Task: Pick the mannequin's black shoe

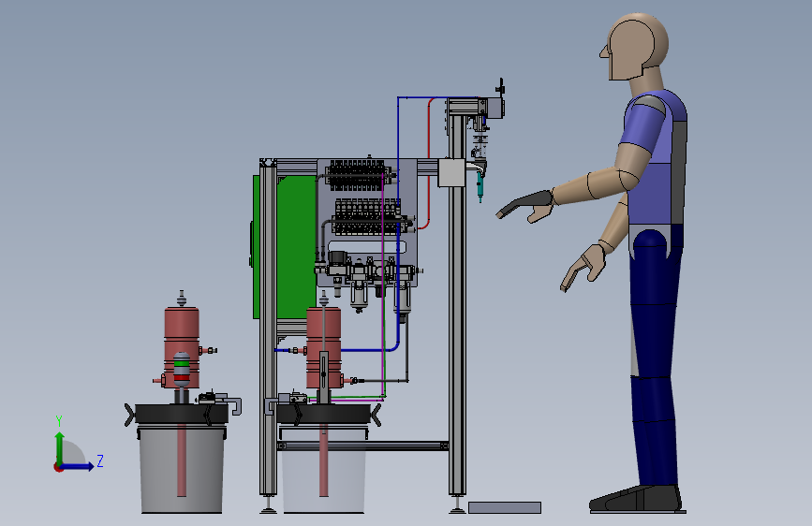Action: click(x=636, y=499)
